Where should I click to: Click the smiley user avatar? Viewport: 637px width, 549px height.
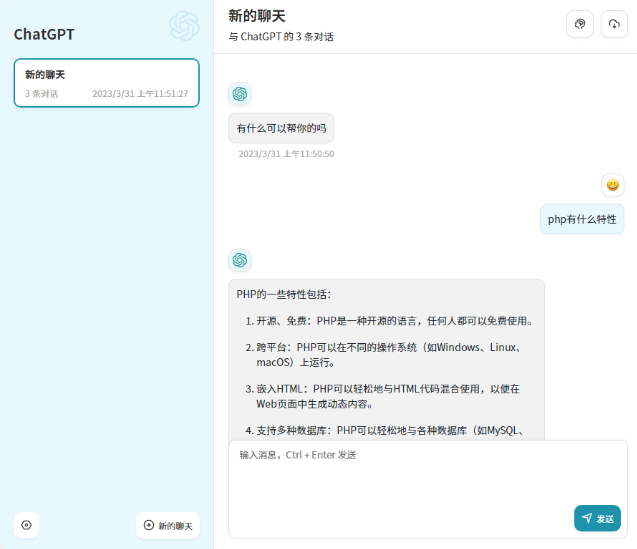(613, 185)
